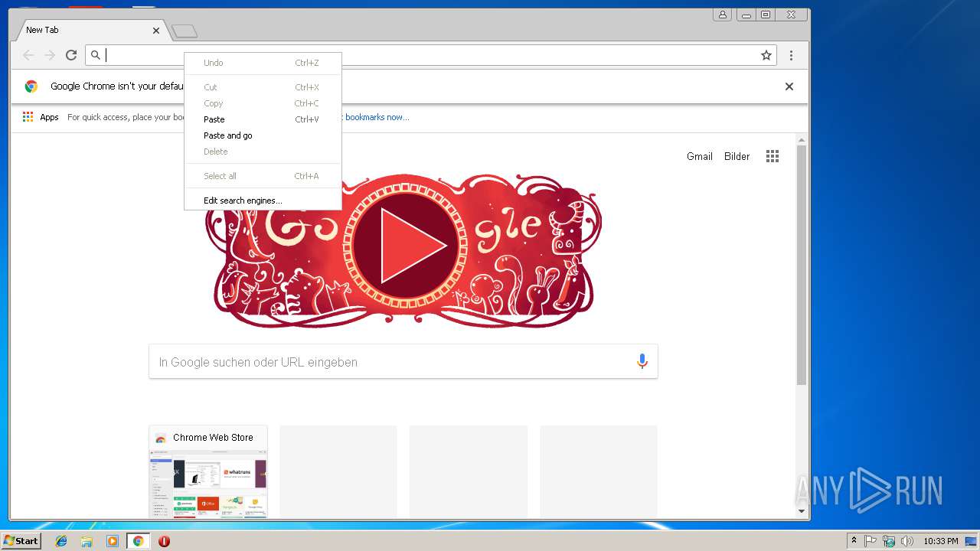
Task: Click the Undo context menu entry
Action: click(263, 63)
